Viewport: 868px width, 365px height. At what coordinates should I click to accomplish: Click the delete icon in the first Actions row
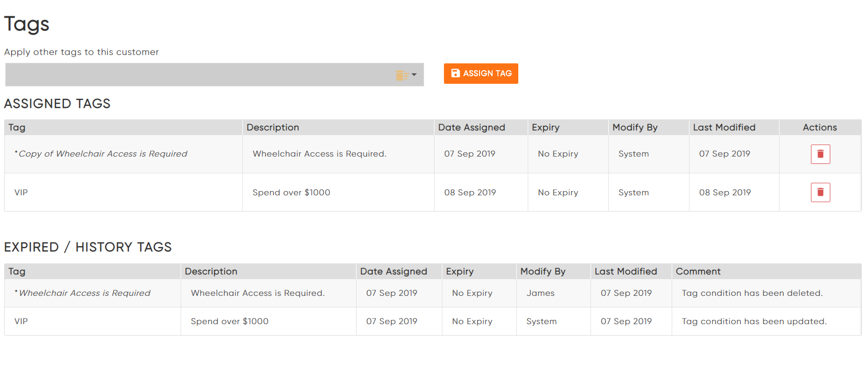[820, 153]
